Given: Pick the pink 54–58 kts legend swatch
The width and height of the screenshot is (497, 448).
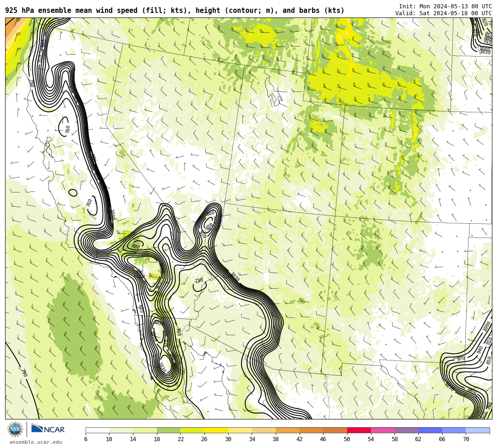Looking at the screenshot, I should 382,430.
